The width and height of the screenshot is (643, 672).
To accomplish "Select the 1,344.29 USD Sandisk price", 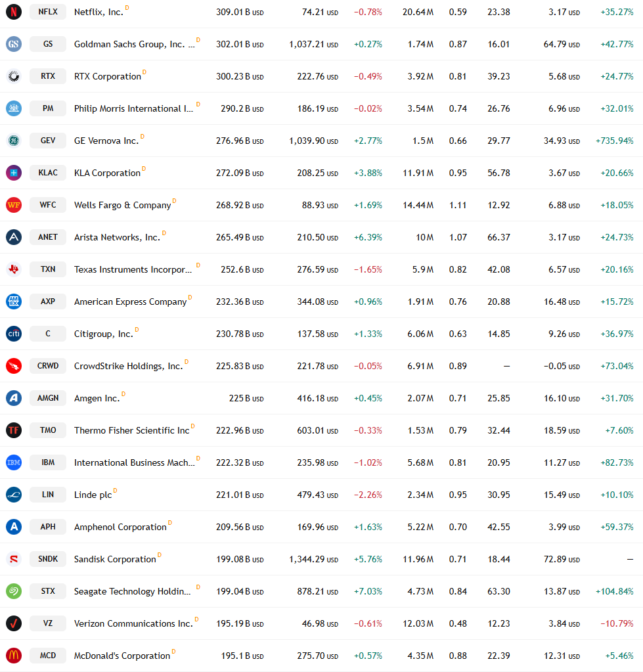I will [313, 559].
